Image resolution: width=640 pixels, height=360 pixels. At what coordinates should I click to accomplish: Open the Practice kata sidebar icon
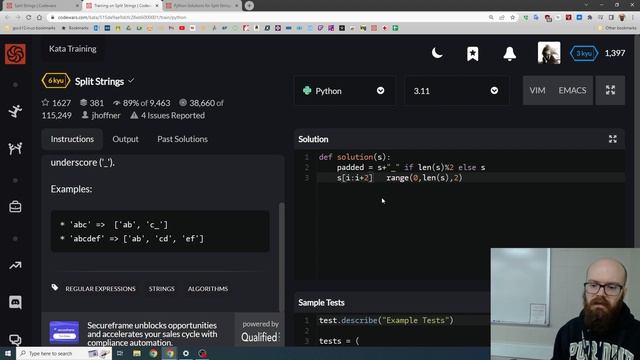[15, 111]
